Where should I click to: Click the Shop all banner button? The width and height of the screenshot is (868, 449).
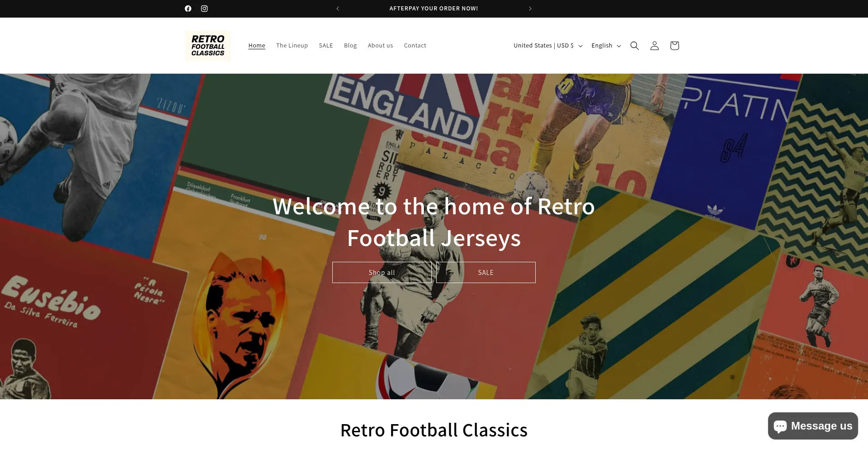click(x=382, y=273)
